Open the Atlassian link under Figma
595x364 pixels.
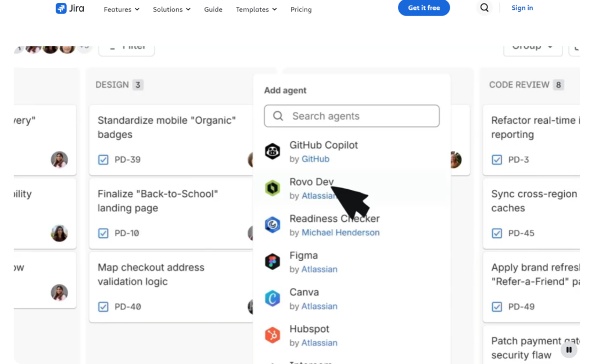(x=319, y=269)
